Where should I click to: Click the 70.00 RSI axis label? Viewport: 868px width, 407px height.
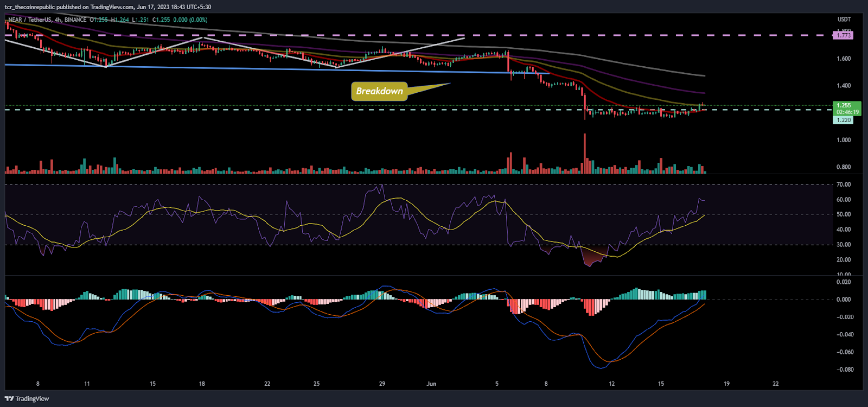click(844, 185)
